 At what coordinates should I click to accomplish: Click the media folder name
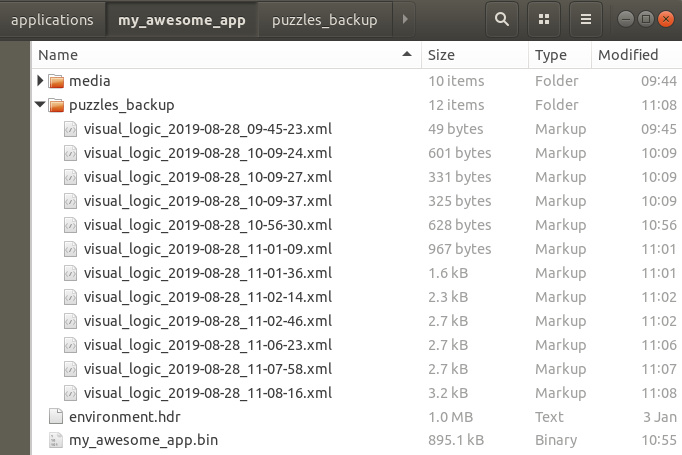[x=90, y=81]
